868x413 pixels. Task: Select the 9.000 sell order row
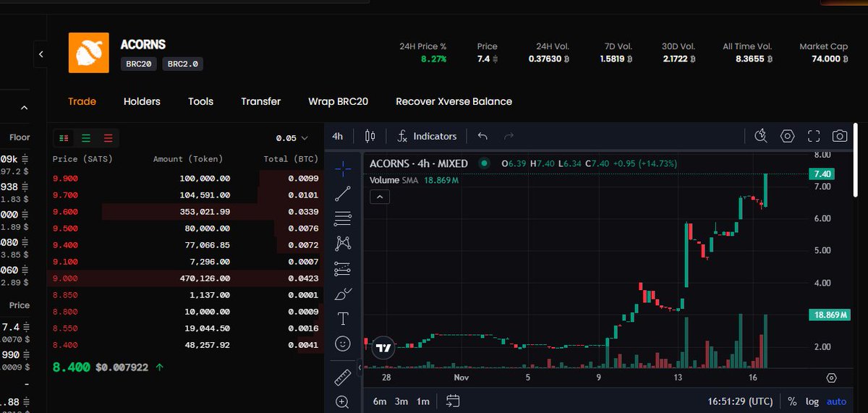tap(186, 278)
